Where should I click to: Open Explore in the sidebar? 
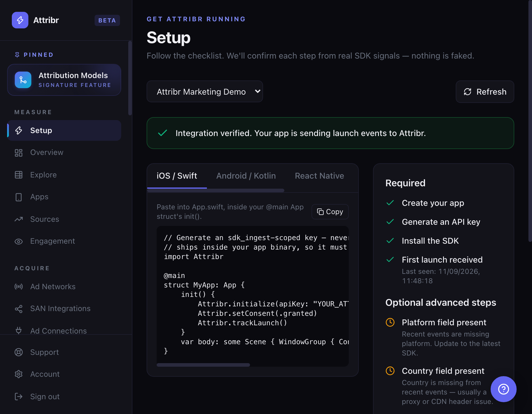tap(64, 175)
